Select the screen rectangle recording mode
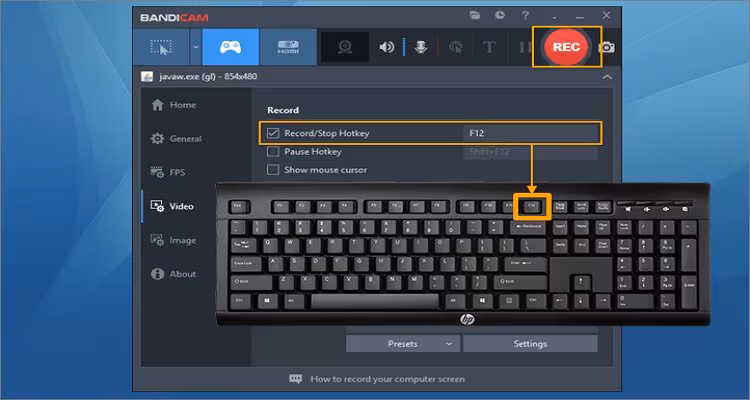The height and width of the screenshot is (400, 750). tap(162, 47)
